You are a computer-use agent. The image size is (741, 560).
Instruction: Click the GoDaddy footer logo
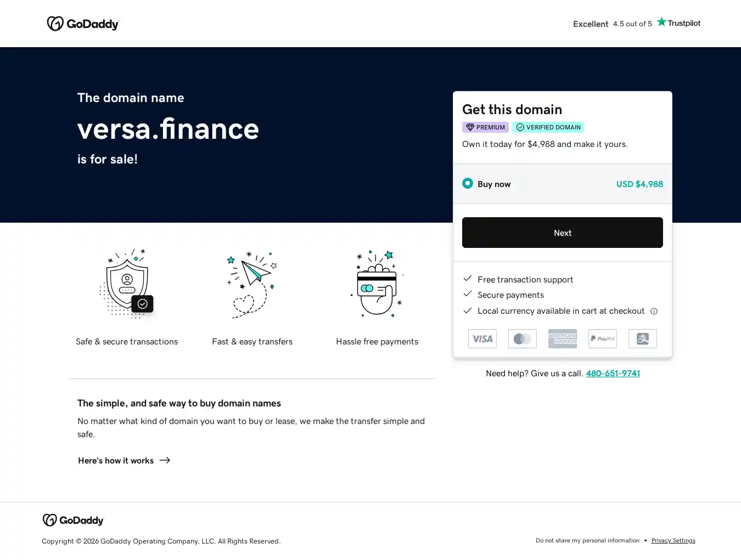73,520
